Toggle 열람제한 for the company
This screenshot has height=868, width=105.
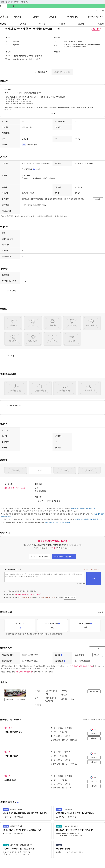coord(21,699)
